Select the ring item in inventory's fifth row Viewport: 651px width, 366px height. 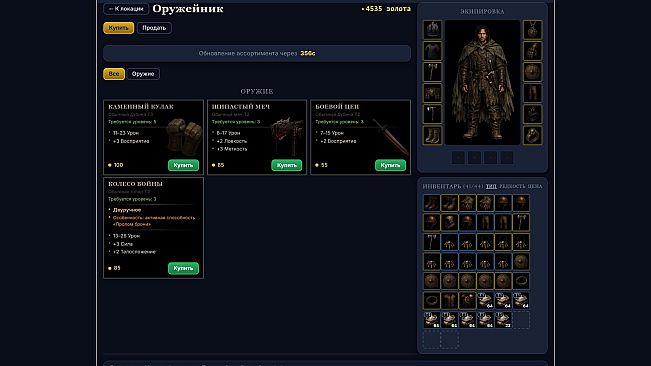point(521,281)
